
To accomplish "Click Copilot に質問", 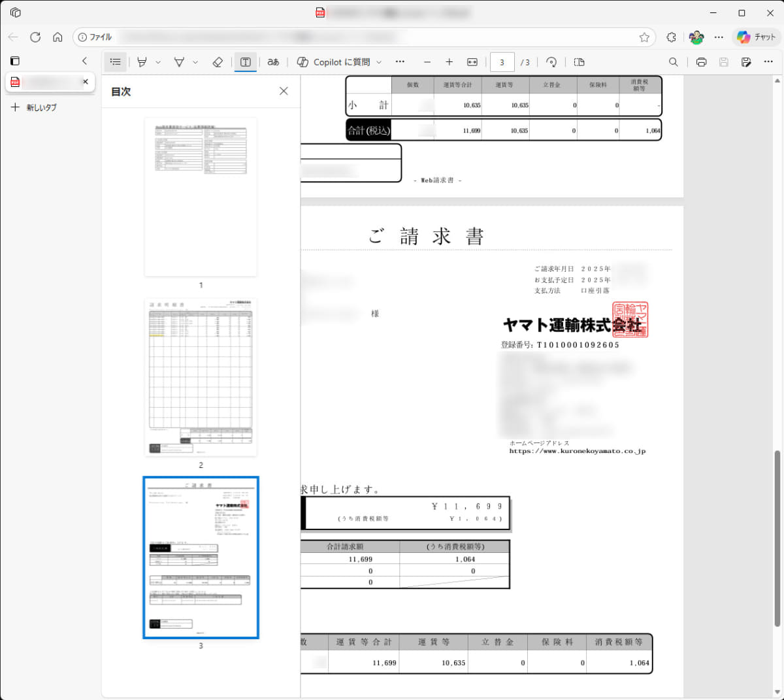I will coord(333,62).
